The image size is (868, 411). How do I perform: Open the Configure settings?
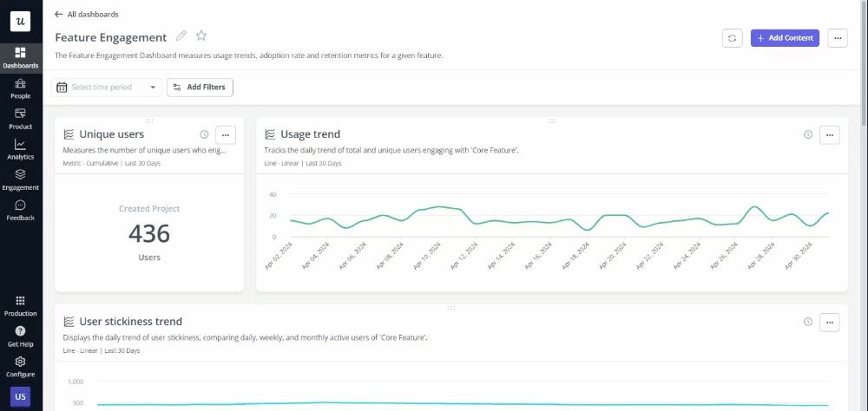click(x=21, y=367)
